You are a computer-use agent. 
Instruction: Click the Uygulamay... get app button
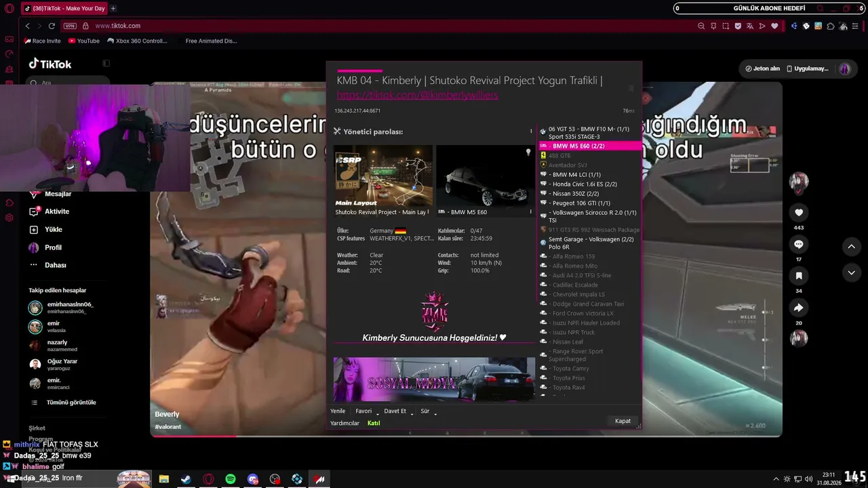click(807, 68)
